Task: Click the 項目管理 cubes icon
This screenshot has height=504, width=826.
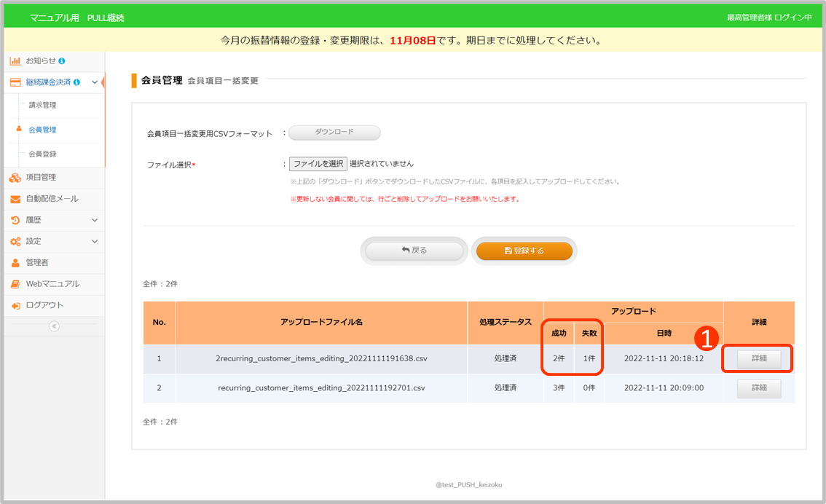Action: tap(15, 178)
